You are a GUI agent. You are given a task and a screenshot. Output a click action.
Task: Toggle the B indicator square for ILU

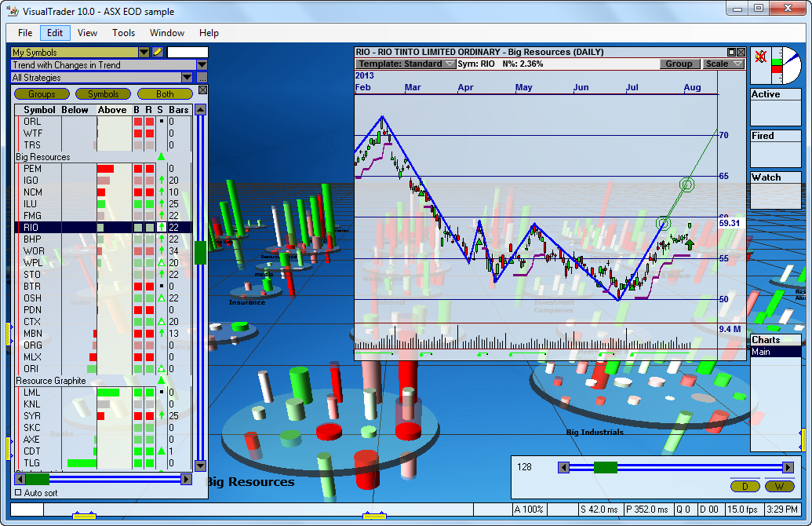click(x=138, y=203)
